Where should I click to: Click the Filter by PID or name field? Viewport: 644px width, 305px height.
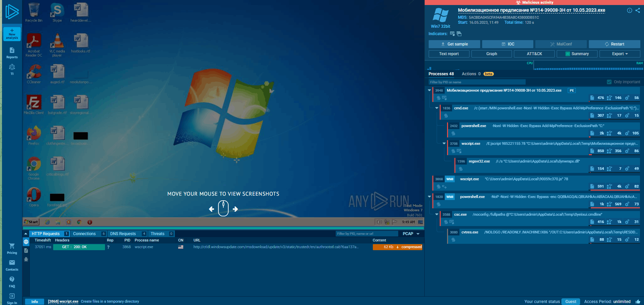(477, 82)
